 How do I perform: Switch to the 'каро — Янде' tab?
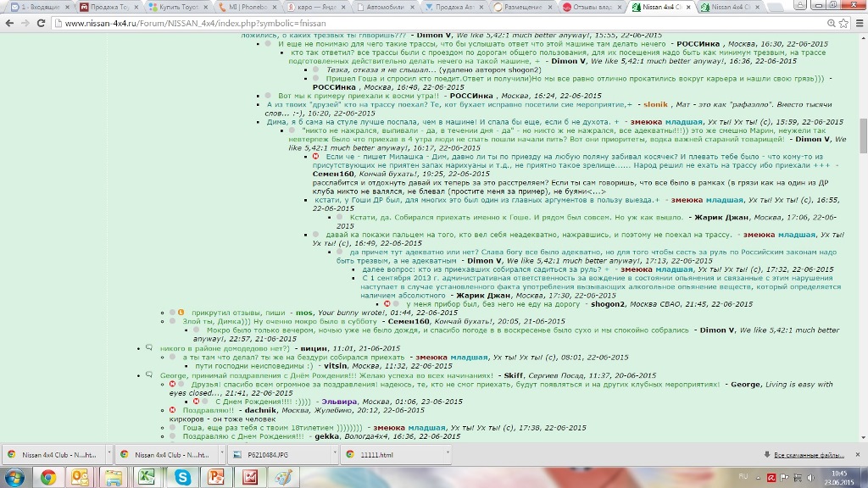point(317,7)
